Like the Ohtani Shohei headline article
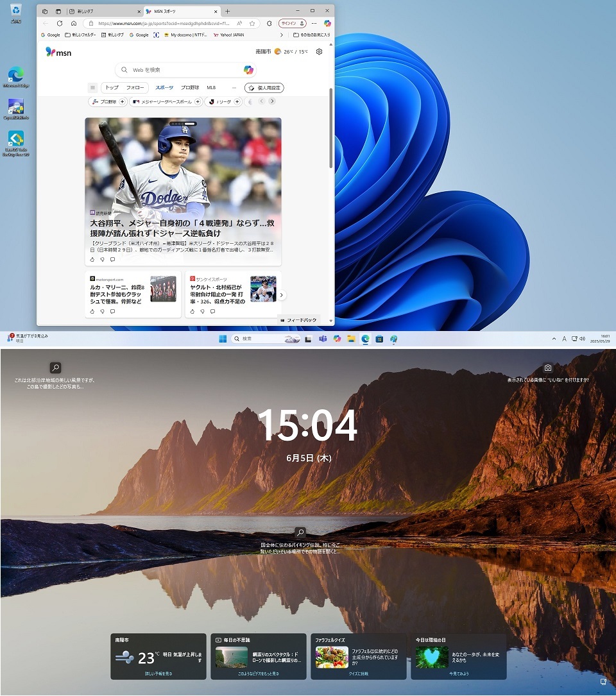The image size is (616, 696). click(92, 259)
